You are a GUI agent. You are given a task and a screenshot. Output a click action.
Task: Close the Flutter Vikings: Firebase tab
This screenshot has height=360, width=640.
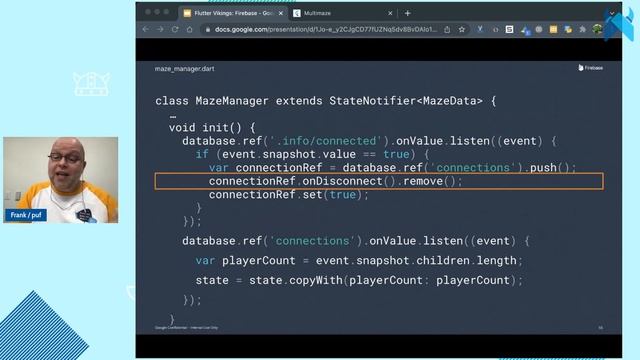281,13
